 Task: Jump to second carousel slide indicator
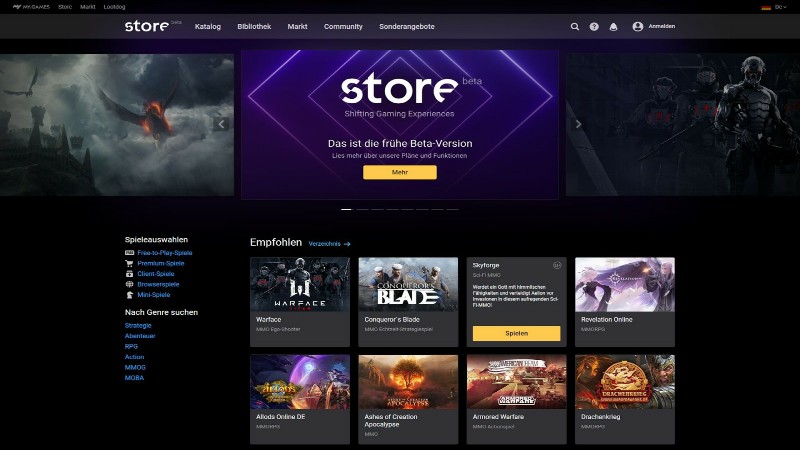click(361, 209)
